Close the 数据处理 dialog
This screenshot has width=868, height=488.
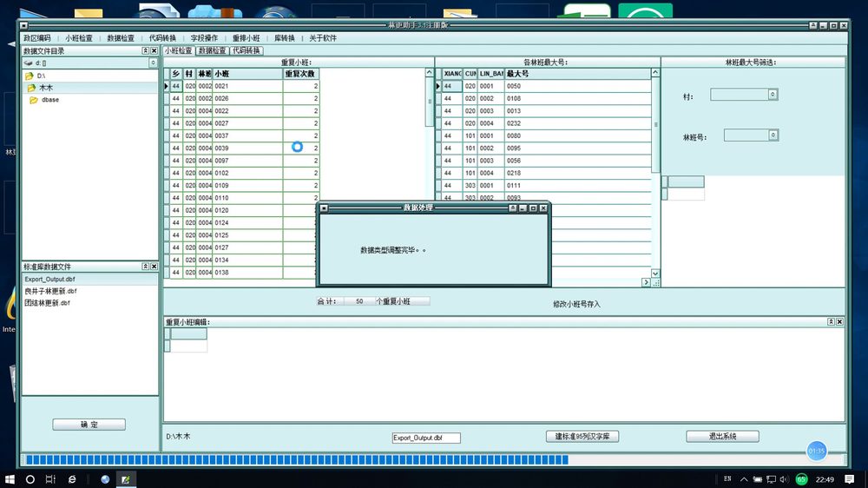(x=543, y=208)
